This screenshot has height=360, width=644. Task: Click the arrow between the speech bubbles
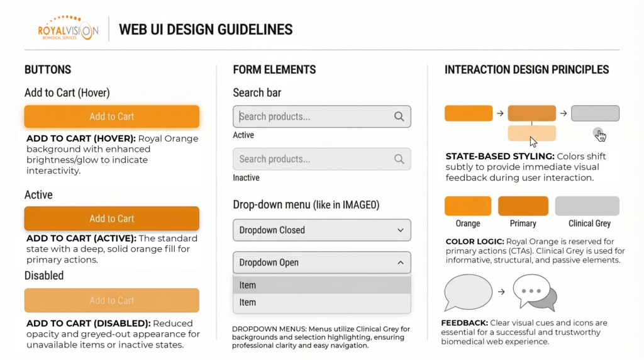point(502,292)
